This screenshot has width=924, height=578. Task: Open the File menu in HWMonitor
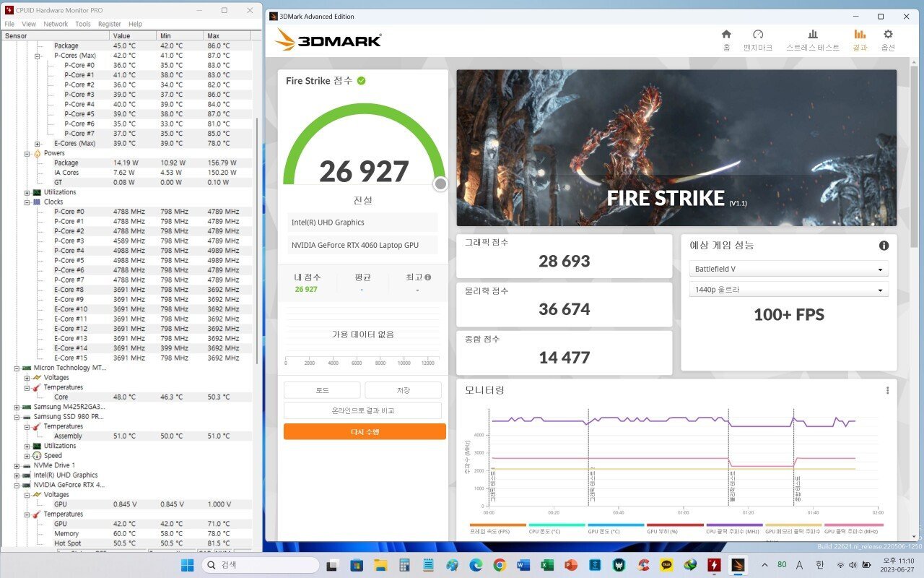pos(9,24)
